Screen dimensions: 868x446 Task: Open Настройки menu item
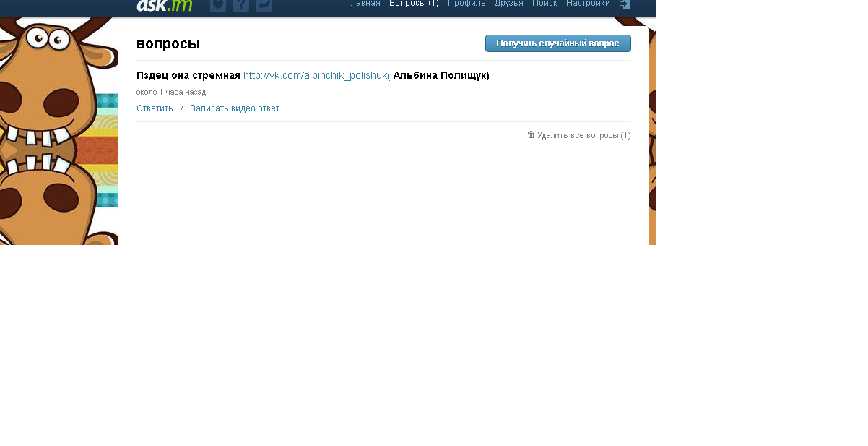588,3
